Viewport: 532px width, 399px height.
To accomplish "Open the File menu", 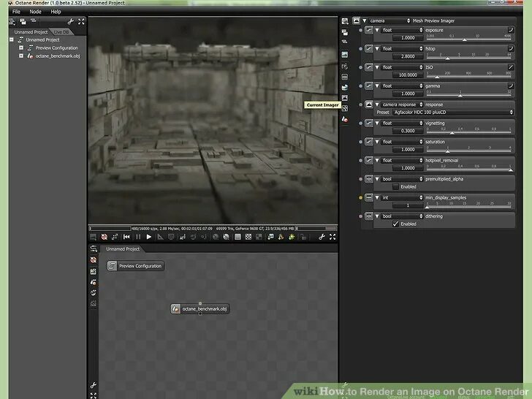I will [16, 12].
